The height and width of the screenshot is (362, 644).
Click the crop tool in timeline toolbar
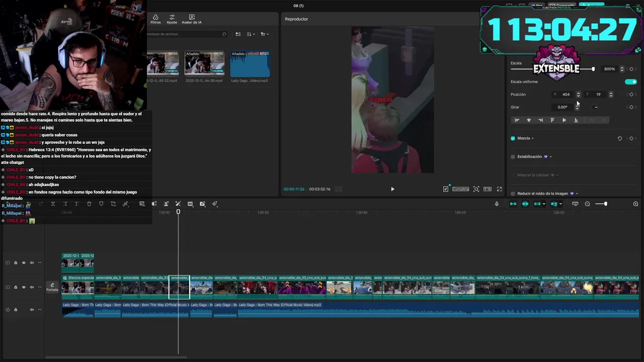(x=113, y=204)
